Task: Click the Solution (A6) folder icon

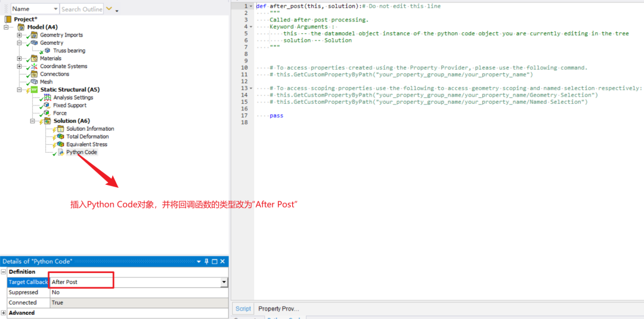Action: 48,120
